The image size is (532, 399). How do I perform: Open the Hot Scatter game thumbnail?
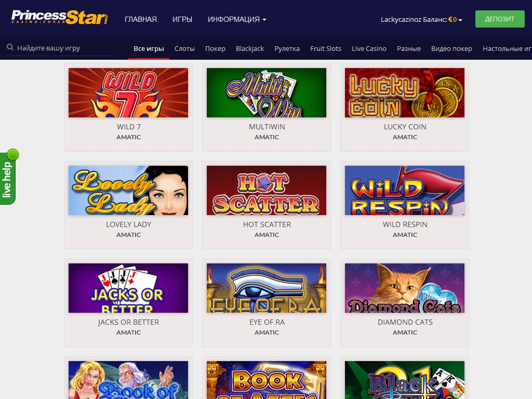[x=267, y=190]
